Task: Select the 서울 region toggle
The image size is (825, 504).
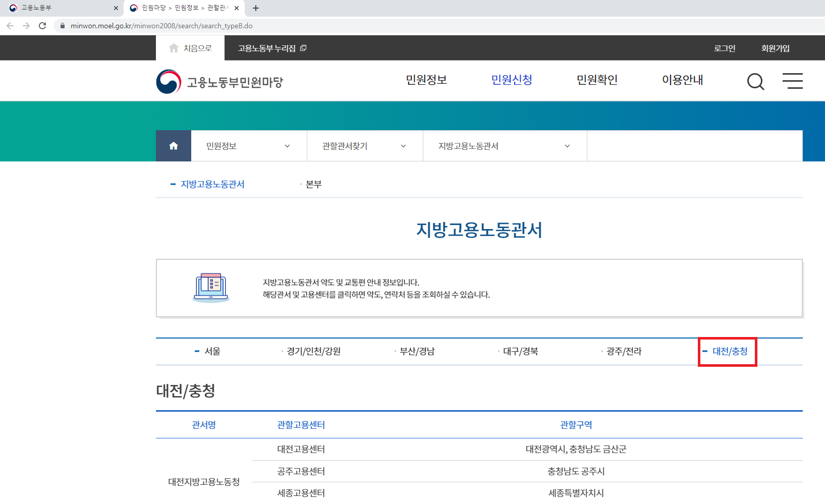Action: pos(211,351)
